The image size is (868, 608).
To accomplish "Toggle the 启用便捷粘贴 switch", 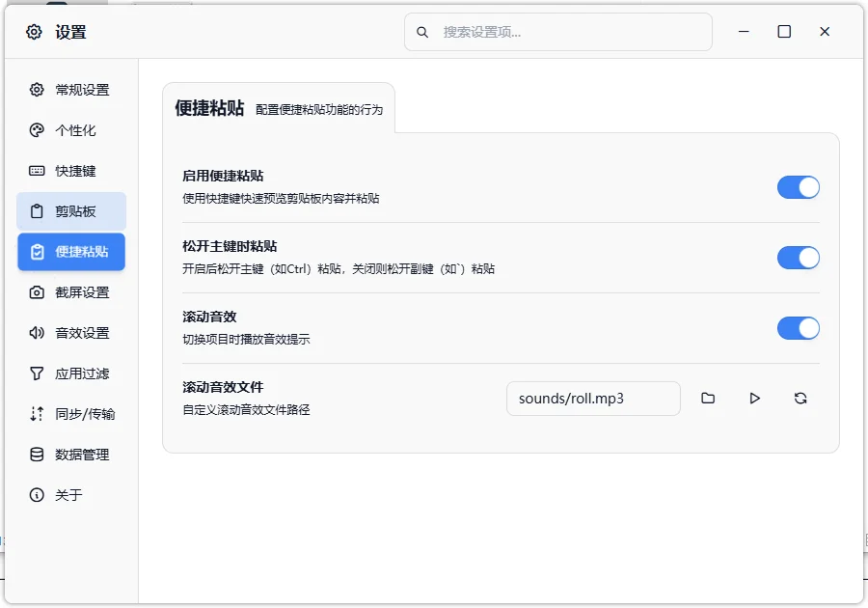I will coord(798,187).
